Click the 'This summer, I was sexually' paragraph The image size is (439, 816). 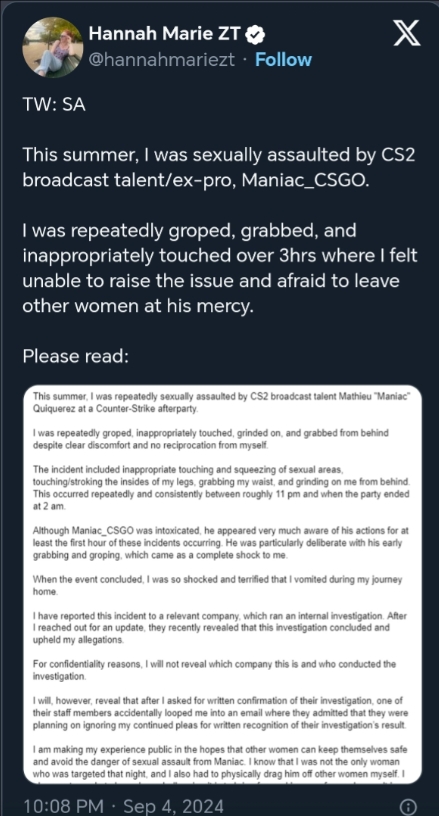[219, 167]
